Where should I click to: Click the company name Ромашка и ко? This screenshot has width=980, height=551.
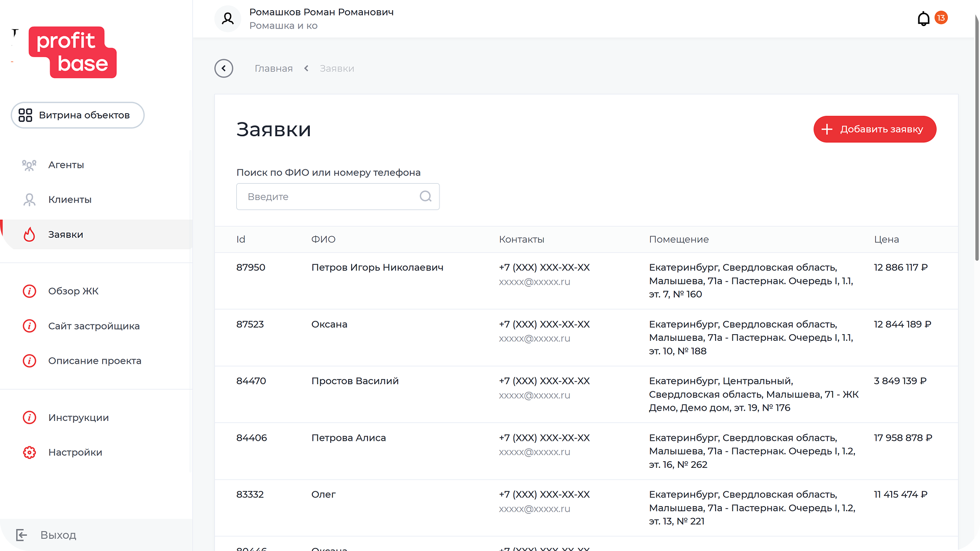283,26
